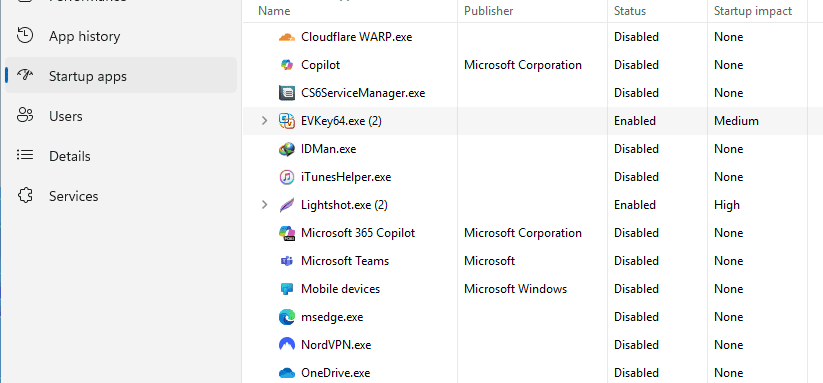Screen dimensions: 823x383
Task: Click the App history clock icon
Action: coord(25,36)
